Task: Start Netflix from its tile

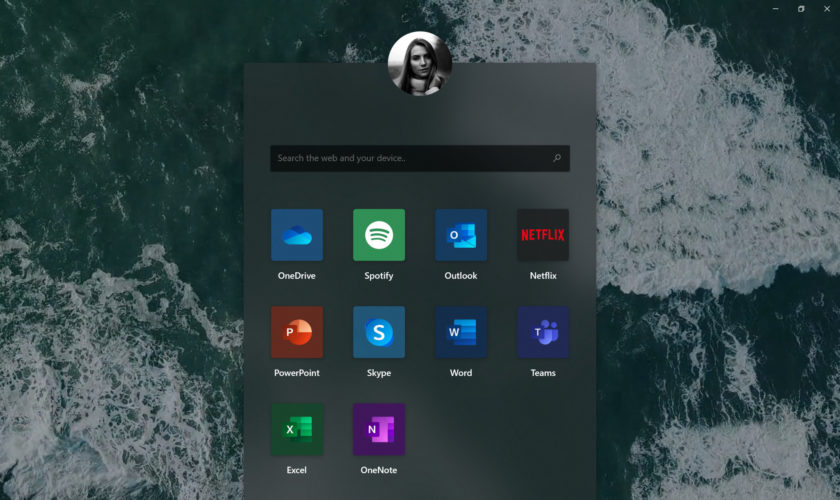Action: (x=543, y=235)
